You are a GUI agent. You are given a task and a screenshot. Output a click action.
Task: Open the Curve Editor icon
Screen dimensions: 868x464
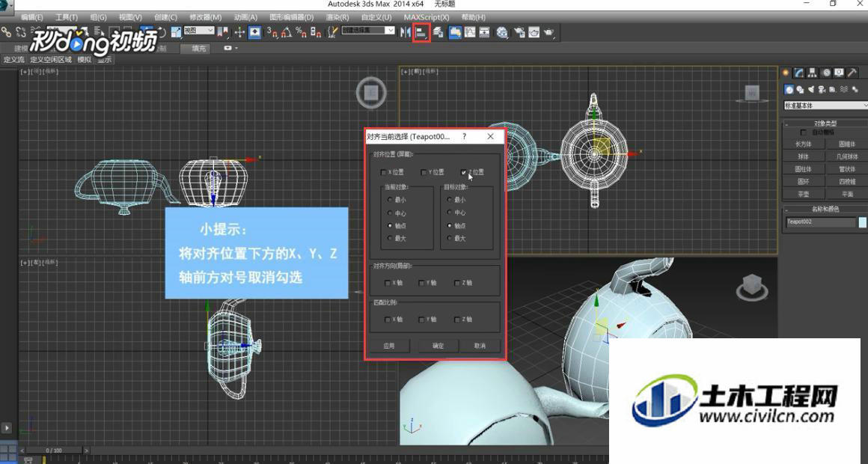pyautogui.click(x=470, y=33)
